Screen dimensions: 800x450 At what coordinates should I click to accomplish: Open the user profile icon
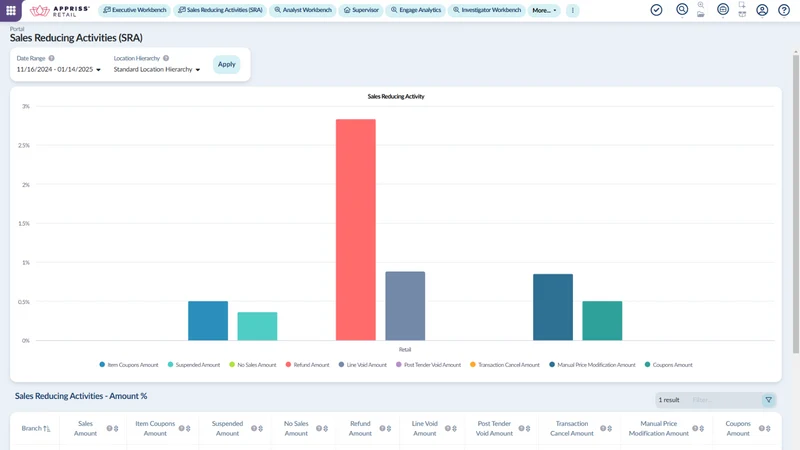(762, 10)
